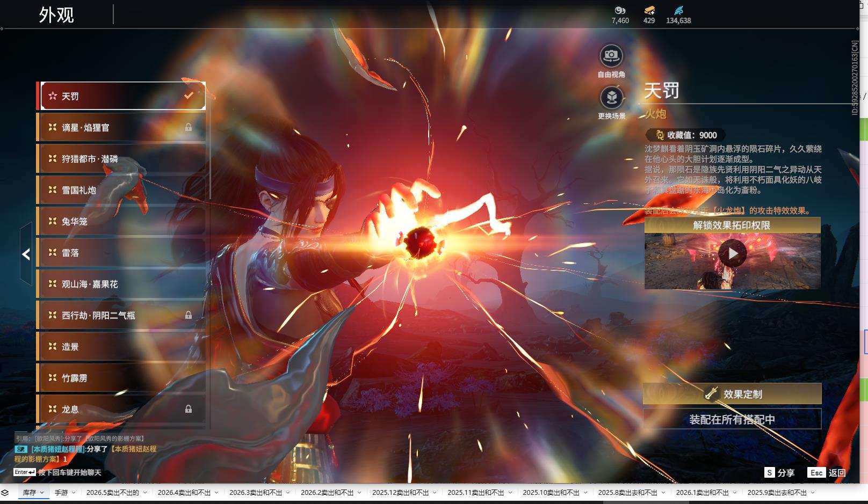Click 解锁效果拓印权限 banner
This screenshot has width=868, height=504.
point(732,225)
